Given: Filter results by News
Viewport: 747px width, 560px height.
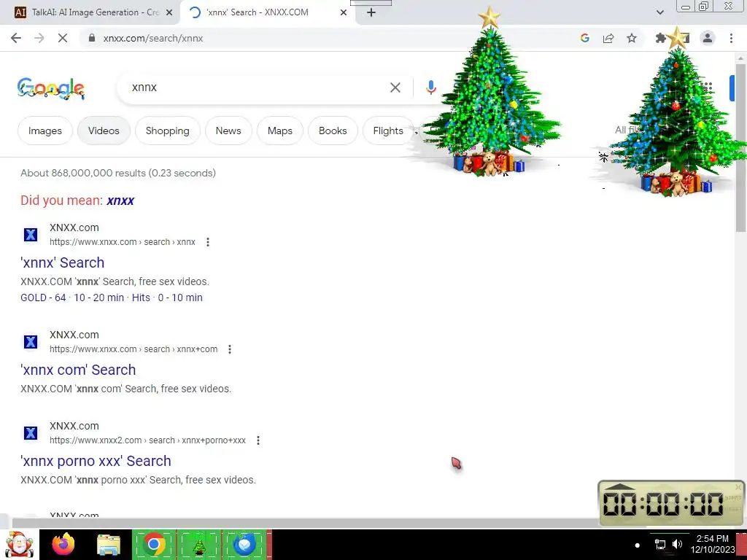Looking at the screenshot, I should pyautogui.click(x=228, y=131).
